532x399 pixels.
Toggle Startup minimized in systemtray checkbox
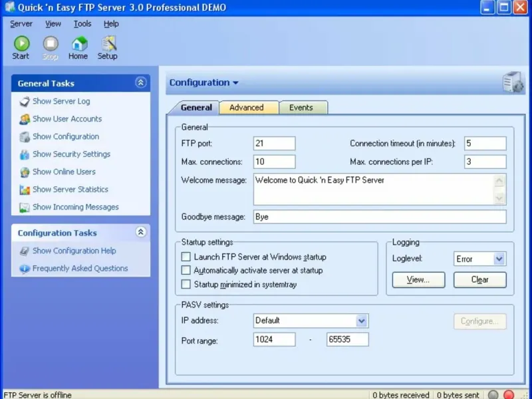(186, 284)
